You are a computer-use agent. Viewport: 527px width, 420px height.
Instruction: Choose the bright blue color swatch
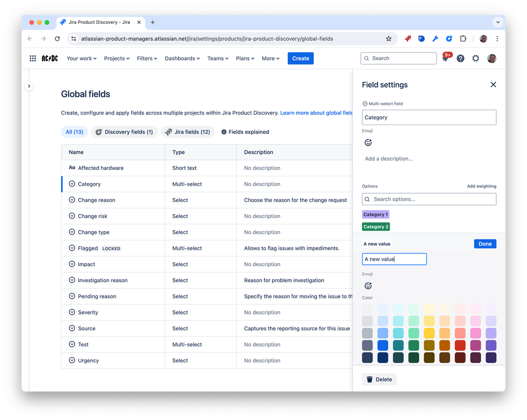coord(383,346)
